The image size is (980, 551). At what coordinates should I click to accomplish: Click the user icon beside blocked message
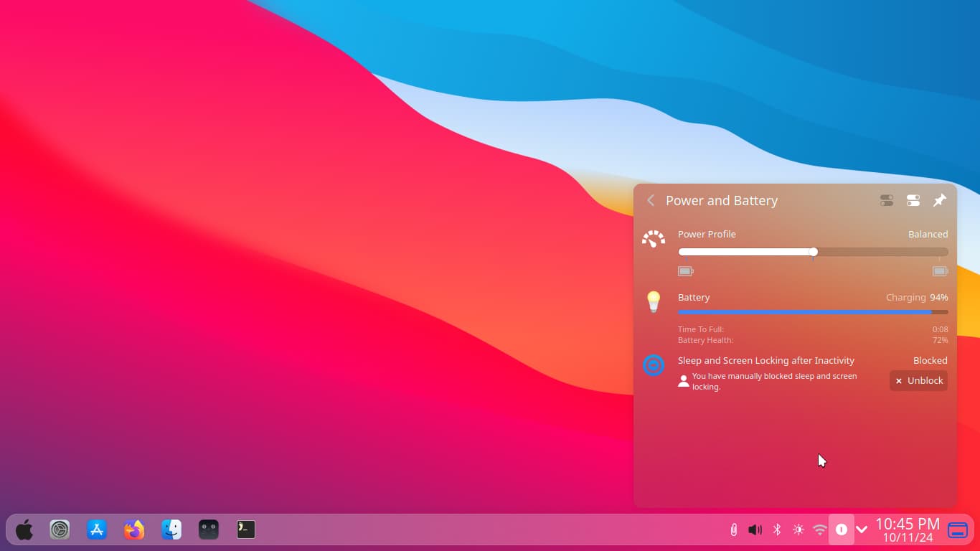click(684, 382)
